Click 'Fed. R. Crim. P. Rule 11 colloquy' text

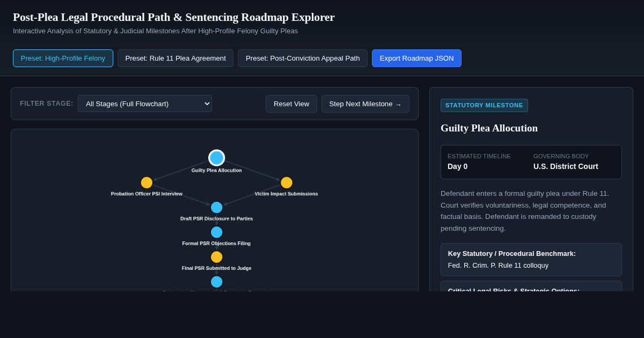[498, 265]
